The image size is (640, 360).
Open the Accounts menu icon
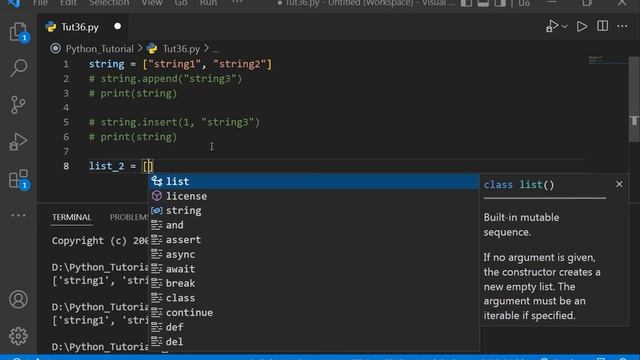(x=18, y=299)
